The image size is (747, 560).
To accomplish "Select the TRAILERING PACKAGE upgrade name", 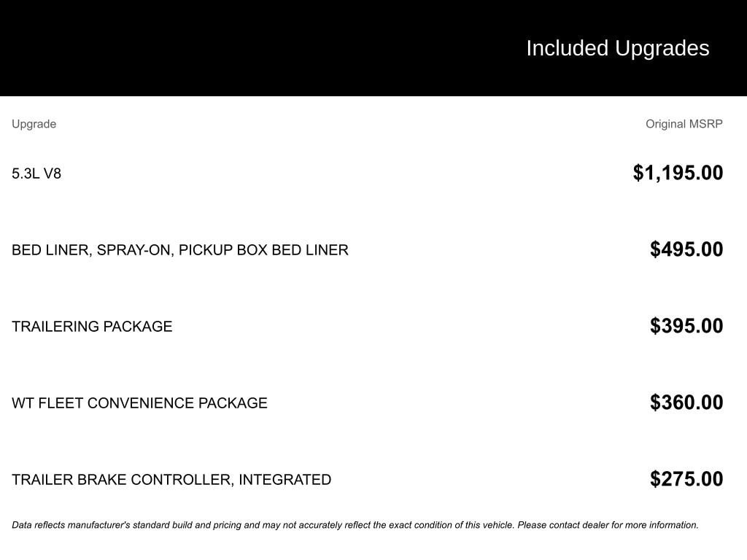I will [x=92, y=327].
